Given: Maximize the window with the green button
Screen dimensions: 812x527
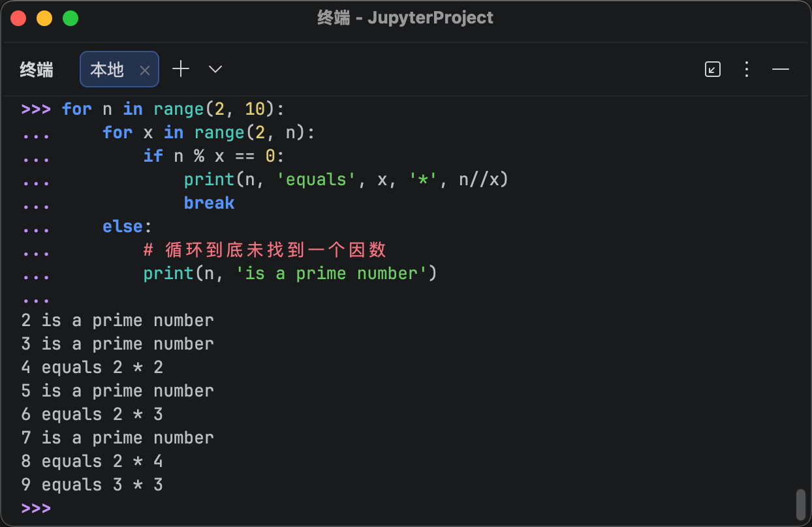Looking at the screenshot, I should tap(70, 18).
